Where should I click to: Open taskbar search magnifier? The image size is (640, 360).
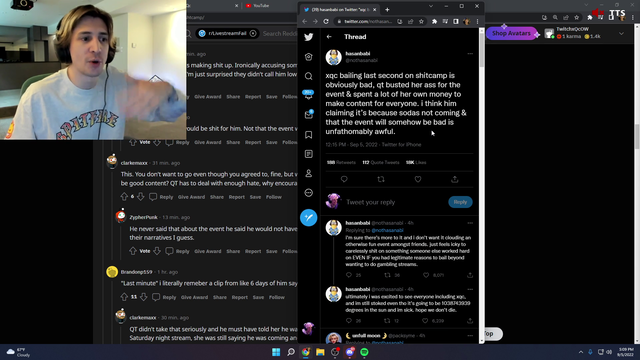291,352
